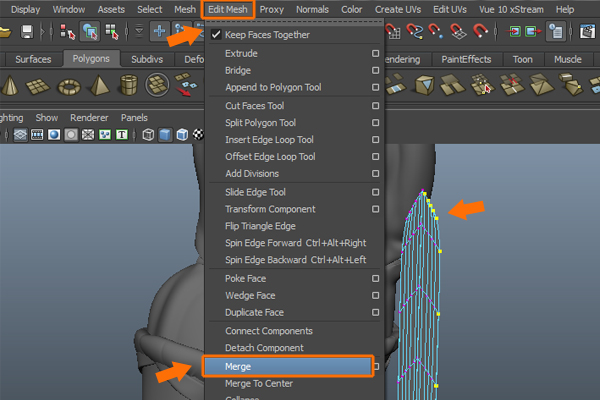Click the cube with blue triangle face shelf icon

[424, 85]
